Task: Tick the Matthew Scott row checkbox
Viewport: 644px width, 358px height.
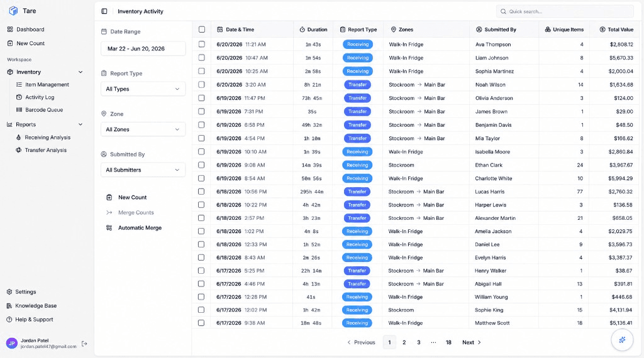Action: coord(201,323)
